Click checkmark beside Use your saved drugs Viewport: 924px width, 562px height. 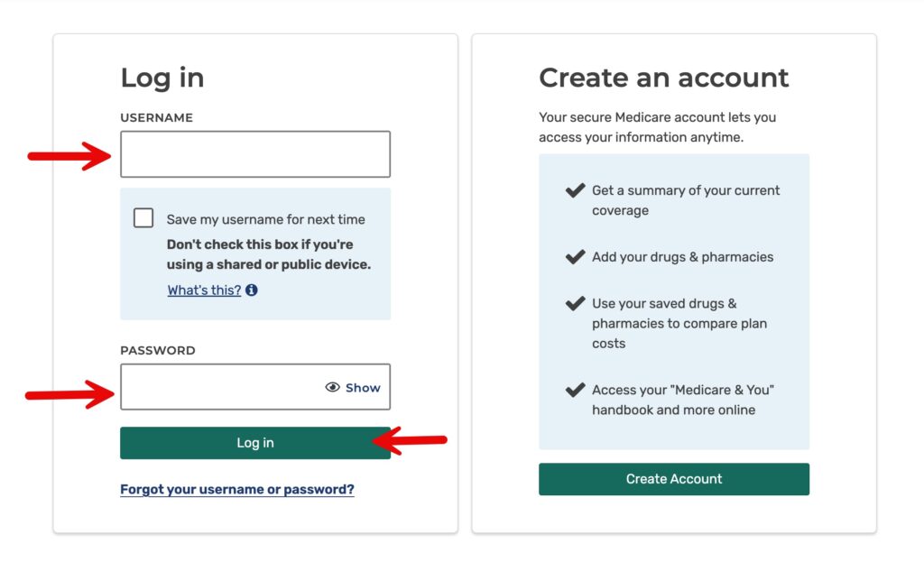(x=575, y=304)
